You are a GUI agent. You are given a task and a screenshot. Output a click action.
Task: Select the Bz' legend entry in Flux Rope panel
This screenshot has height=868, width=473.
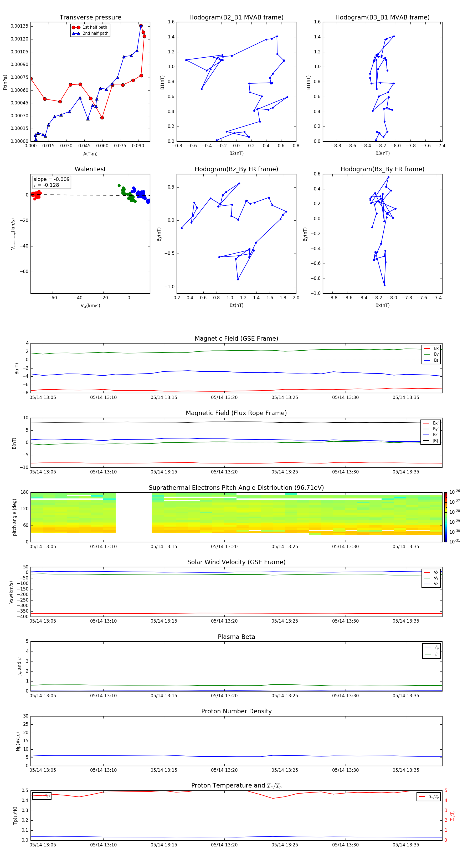431,435
